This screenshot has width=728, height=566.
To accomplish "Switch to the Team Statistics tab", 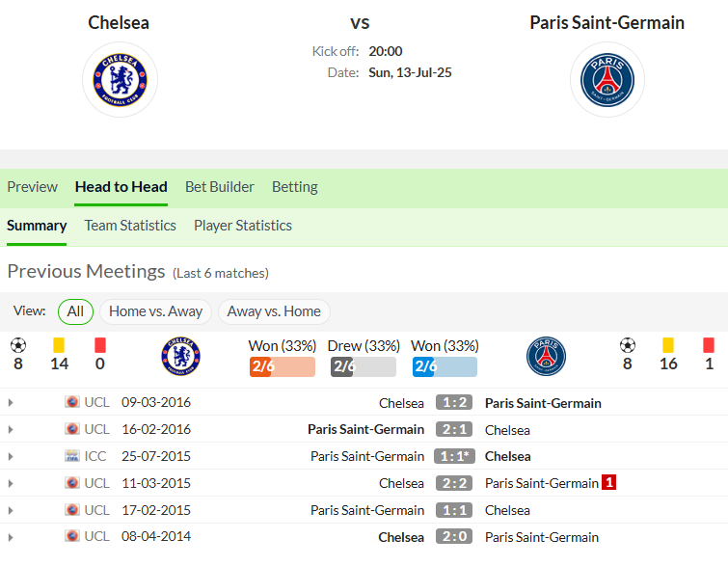I will (130, 226).
